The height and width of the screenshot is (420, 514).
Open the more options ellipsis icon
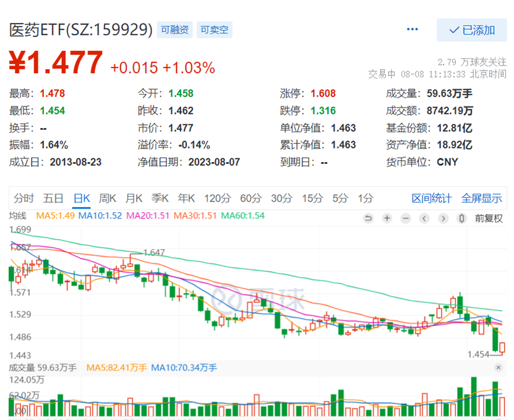[x=412, y=30]
